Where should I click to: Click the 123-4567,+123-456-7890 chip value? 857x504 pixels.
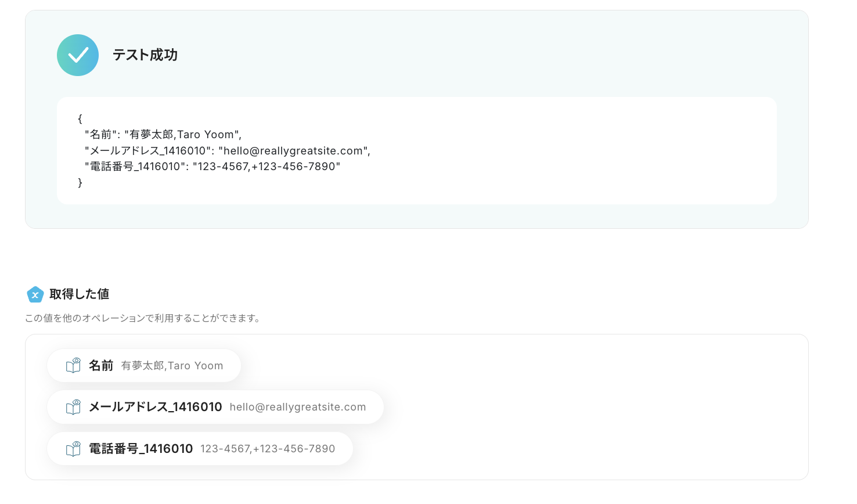coord(268,449)
